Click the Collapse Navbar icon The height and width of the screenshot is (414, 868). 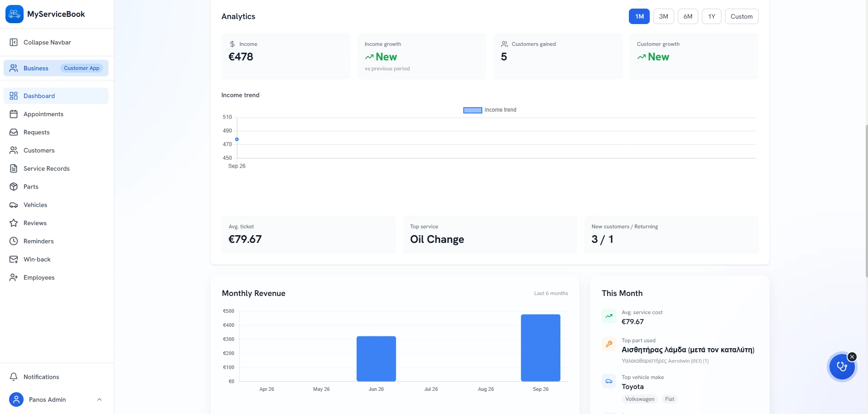pos(14,42)
